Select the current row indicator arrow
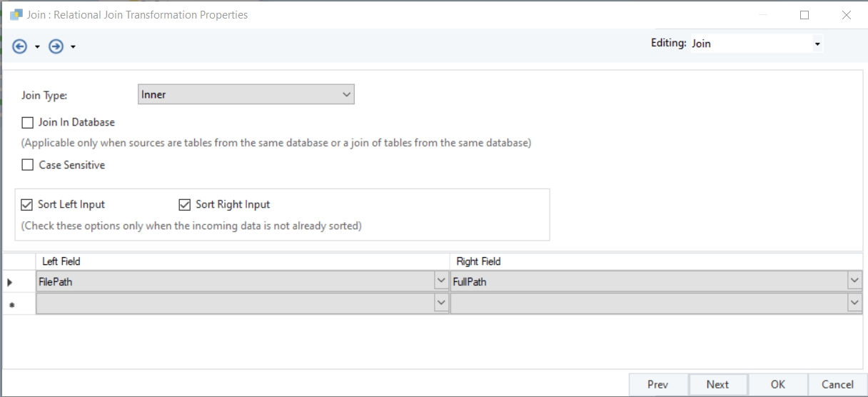868x397 pixels. coord(9,282)
